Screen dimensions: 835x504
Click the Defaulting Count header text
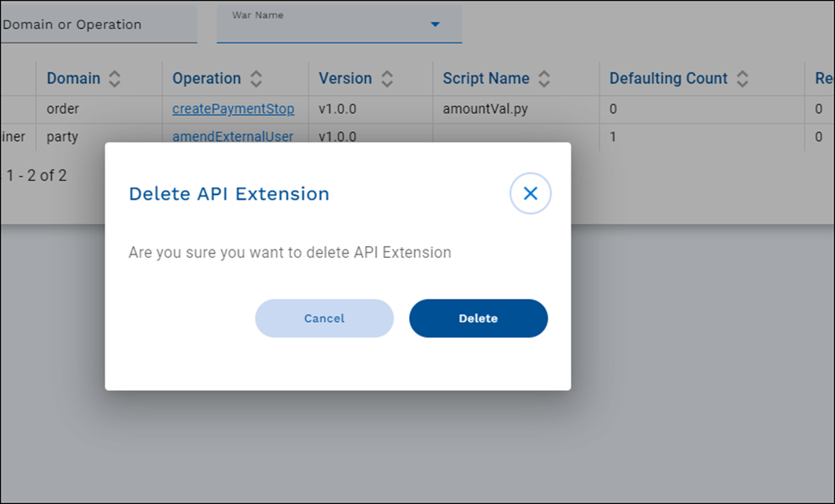(x=668, y=79)
